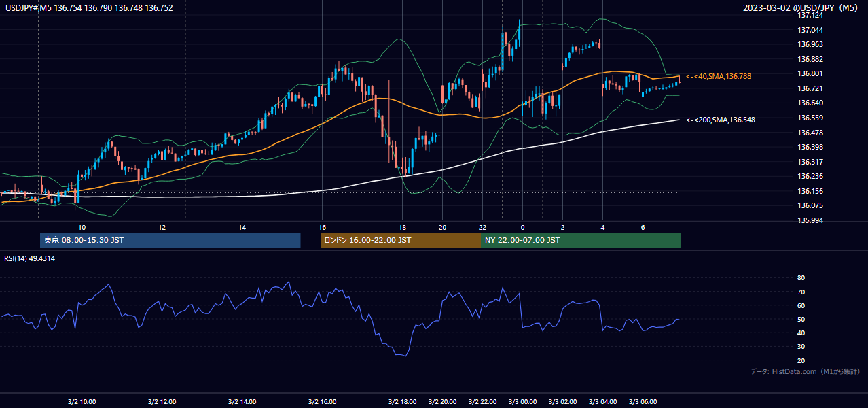Click the 3/3 04:00 date label
This screenshot has width=868, height=408.
[602, 401]
